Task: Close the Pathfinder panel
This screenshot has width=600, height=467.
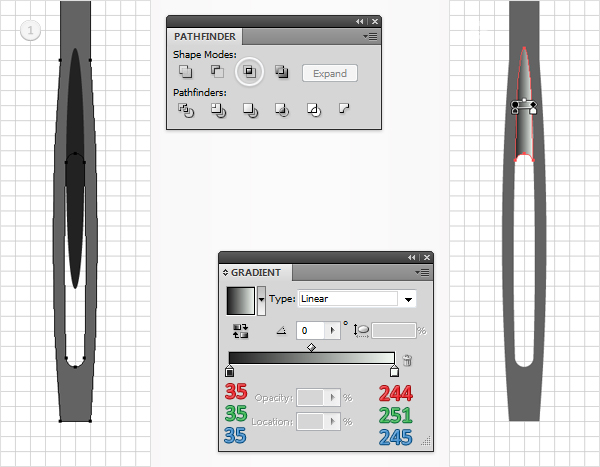Action: (x=375, y=22)
